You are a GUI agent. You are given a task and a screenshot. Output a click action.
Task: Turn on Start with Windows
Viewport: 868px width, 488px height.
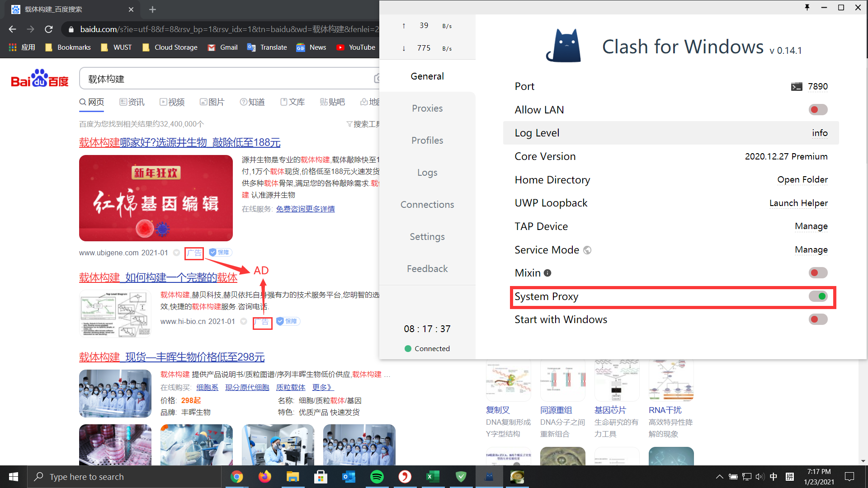[817, 319]
